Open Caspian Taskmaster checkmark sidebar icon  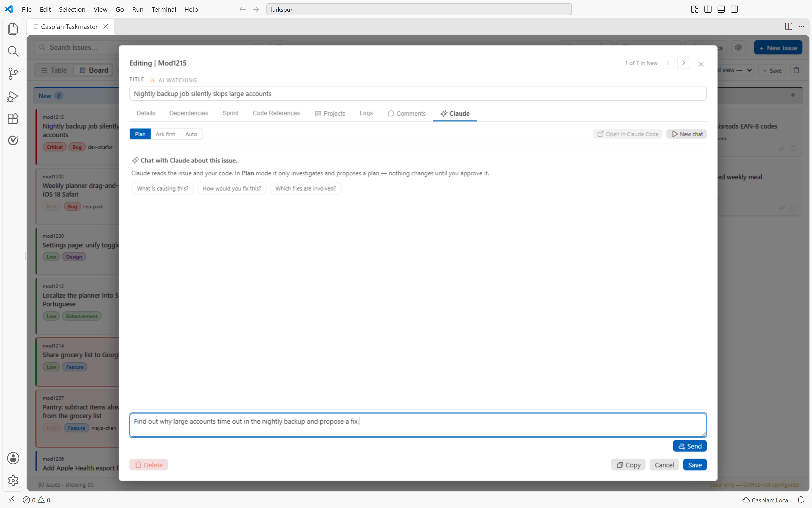pos(13,140)
